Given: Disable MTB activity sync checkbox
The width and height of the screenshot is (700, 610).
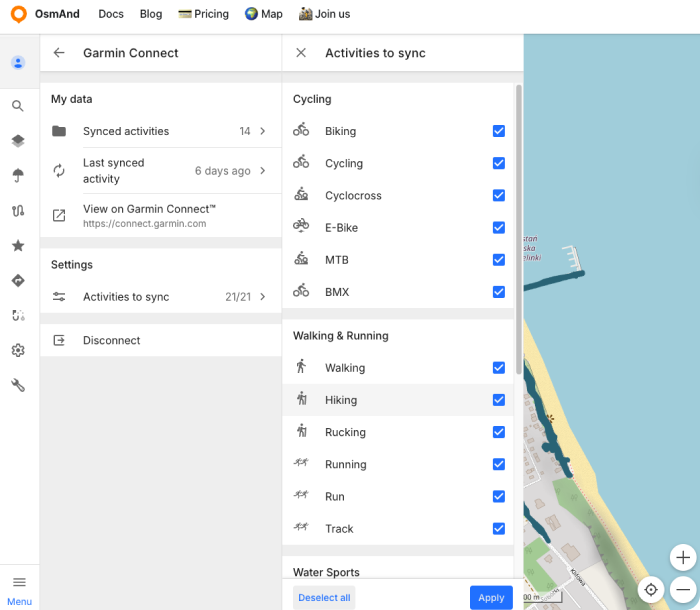Looking at the screenshot, I should [x=499, y=259].
